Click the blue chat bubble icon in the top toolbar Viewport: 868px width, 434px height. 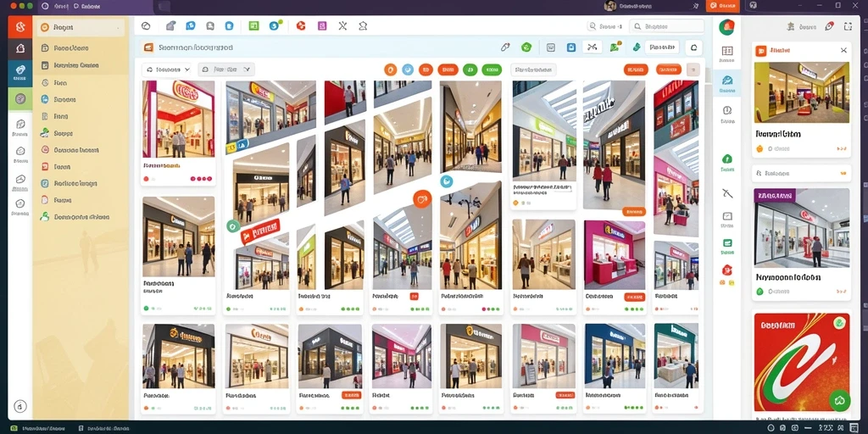click(x=191, y=25)
